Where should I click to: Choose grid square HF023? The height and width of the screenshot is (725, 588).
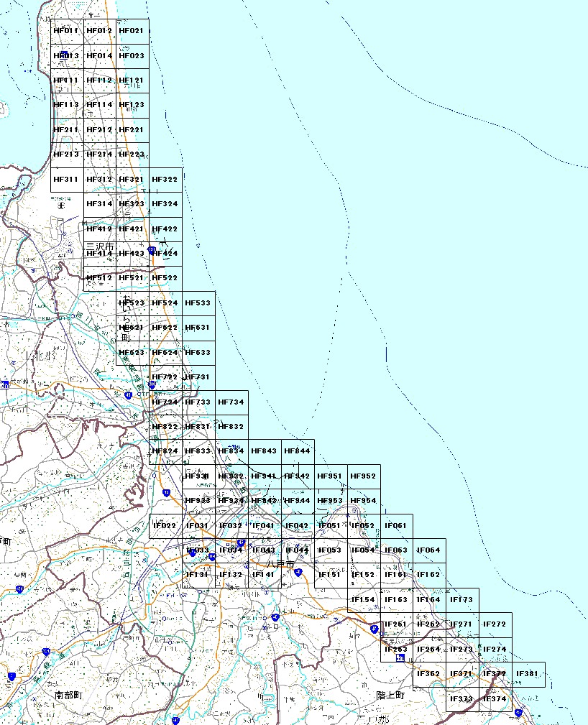[132, 56]
